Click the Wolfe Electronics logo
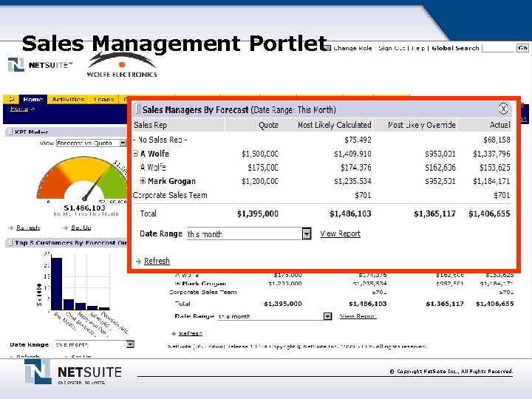The image size is (532, 399). 122,65
